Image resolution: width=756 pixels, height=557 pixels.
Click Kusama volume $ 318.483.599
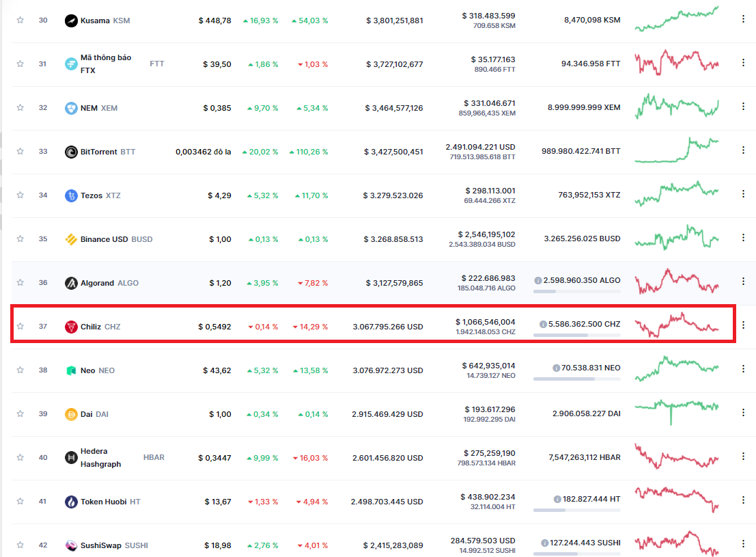tap(488, 16)
